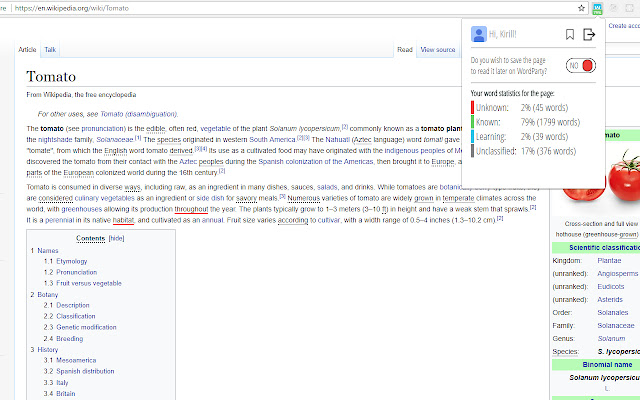Viewport: 640px width, 400px height.
Task: Open the vegetable link in first sentence
Action: coord(216,129)
